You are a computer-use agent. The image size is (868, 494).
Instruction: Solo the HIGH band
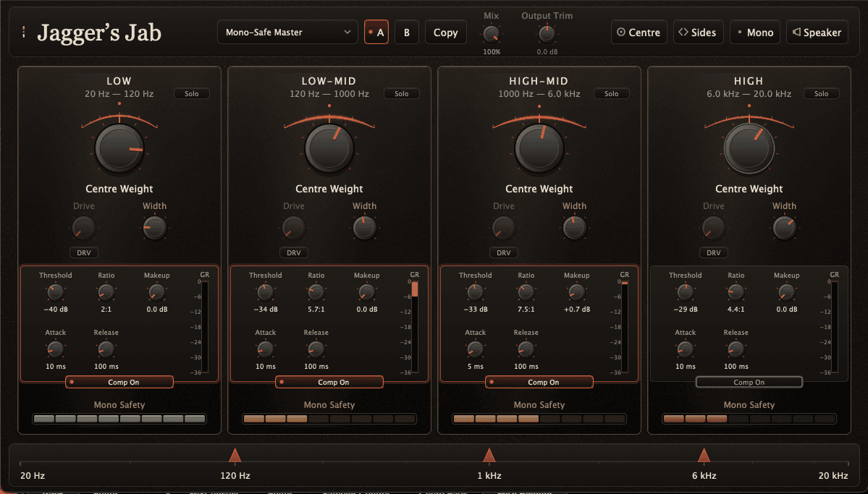click(x=821, y=93)
